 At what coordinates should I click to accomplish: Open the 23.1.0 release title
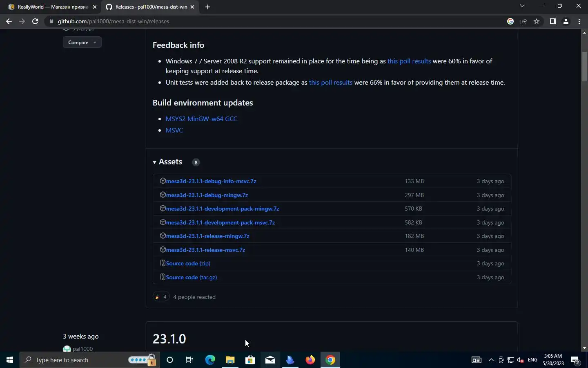pos(169,339)
